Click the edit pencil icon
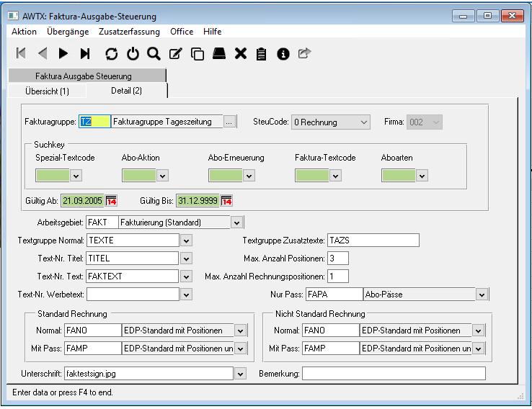Viewport: 532px width, 409px height. [175, 53]
